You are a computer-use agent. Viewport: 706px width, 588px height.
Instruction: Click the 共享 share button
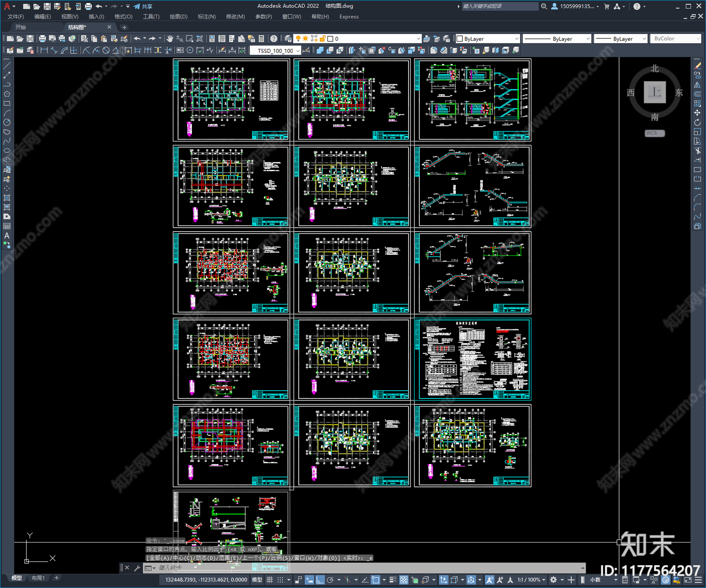[x=143, y=6]
